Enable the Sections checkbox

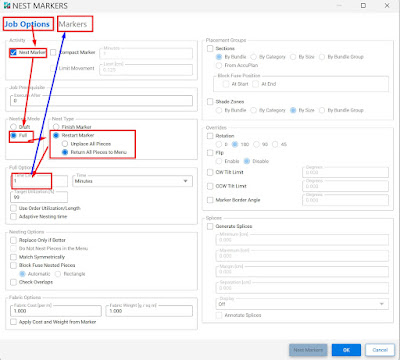point(210,49)
